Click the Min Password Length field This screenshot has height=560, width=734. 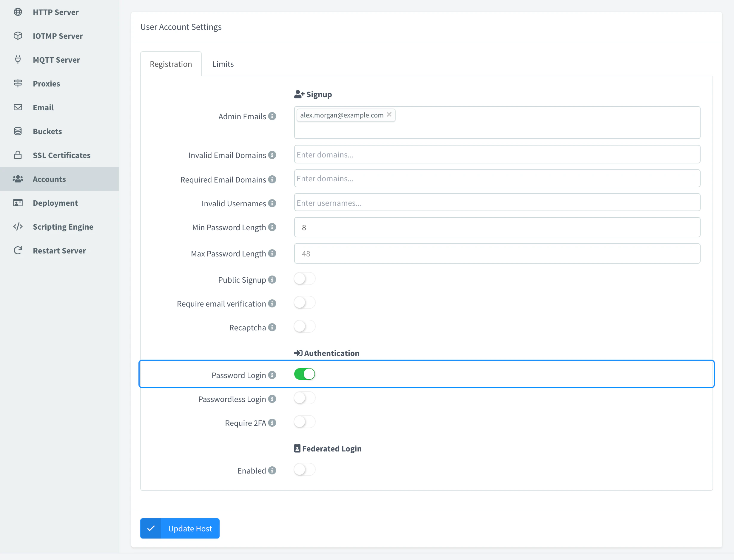point(497,227)
